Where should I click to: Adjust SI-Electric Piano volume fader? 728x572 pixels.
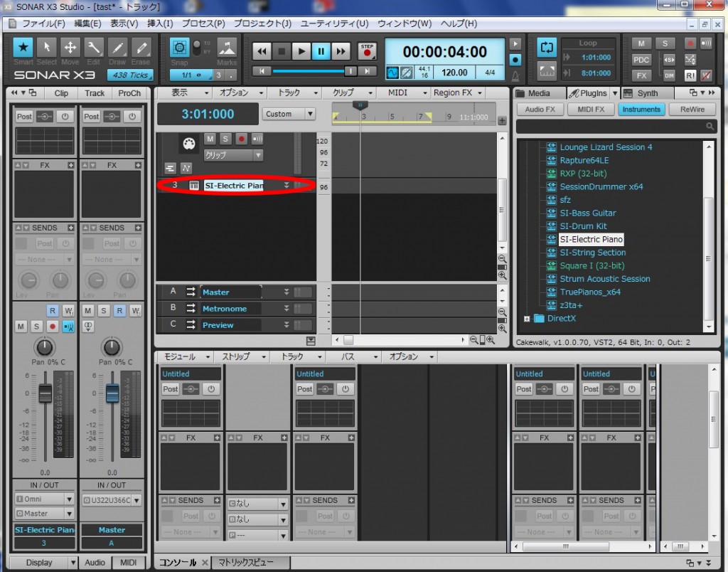point(45,393)
